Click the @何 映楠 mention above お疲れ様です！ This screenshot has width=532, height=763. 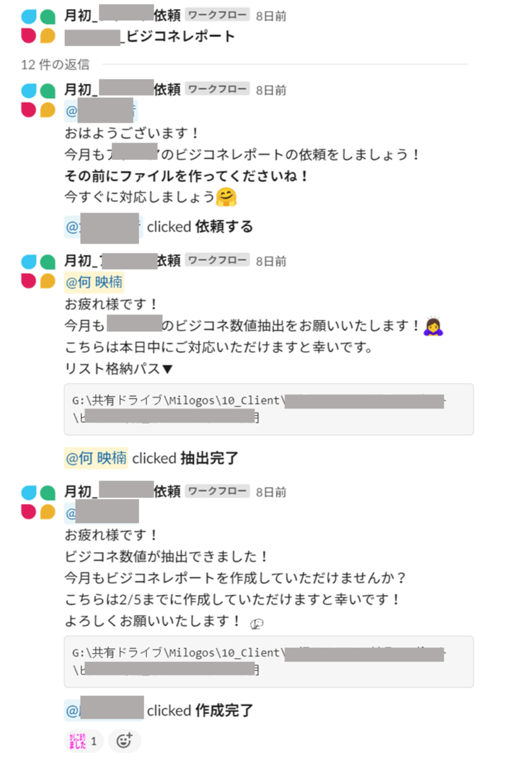(x=94, y=283)
